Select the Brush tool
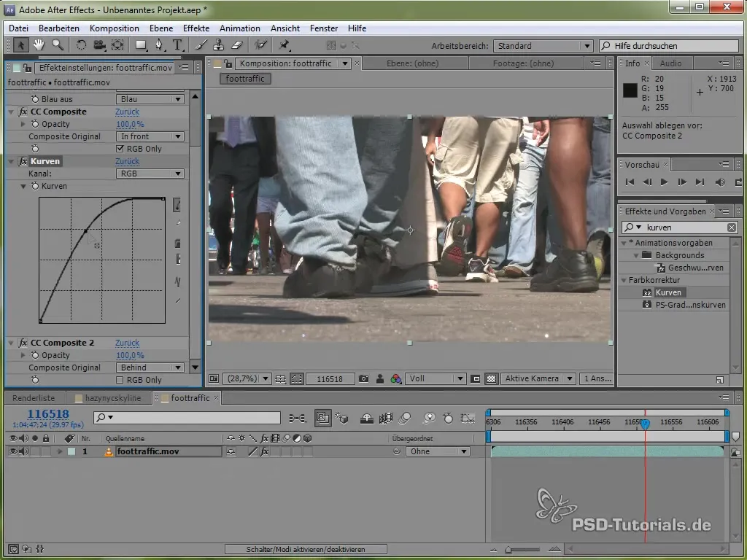 pos(201,45)
